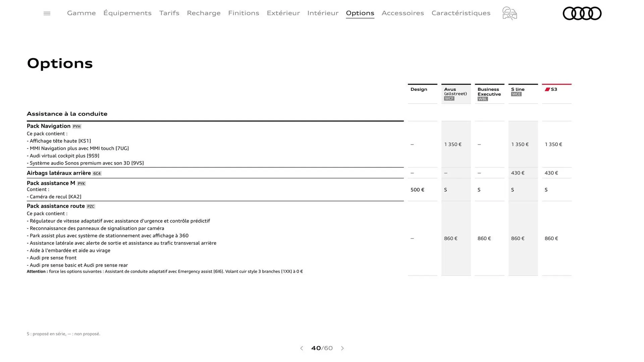The height and width of the screenshot is (362, 644).
Task: Click the Audi four rings logo
Action: tap(582, 13)
